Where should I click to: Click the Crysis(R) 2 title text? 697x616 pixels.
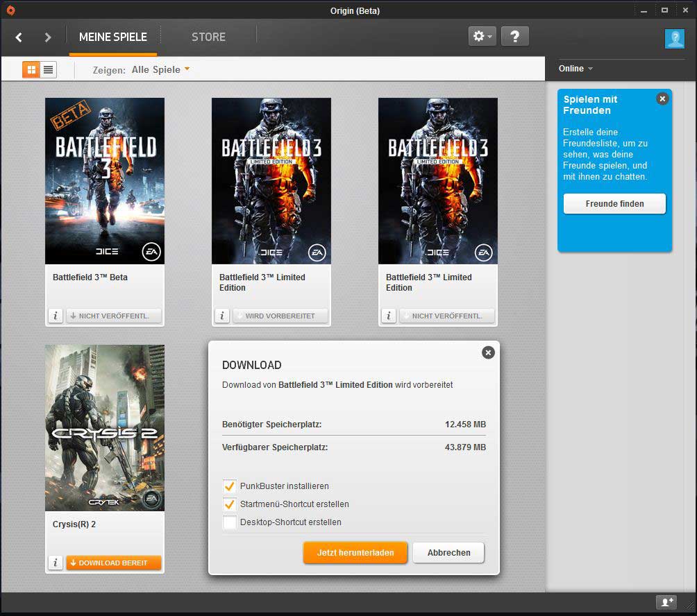tap(74, 524)
